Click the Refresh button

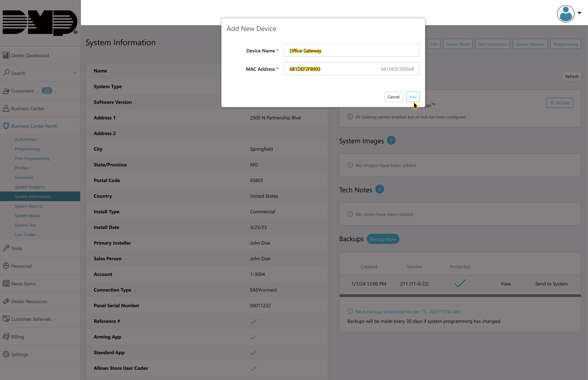click(x=572, y=76)
